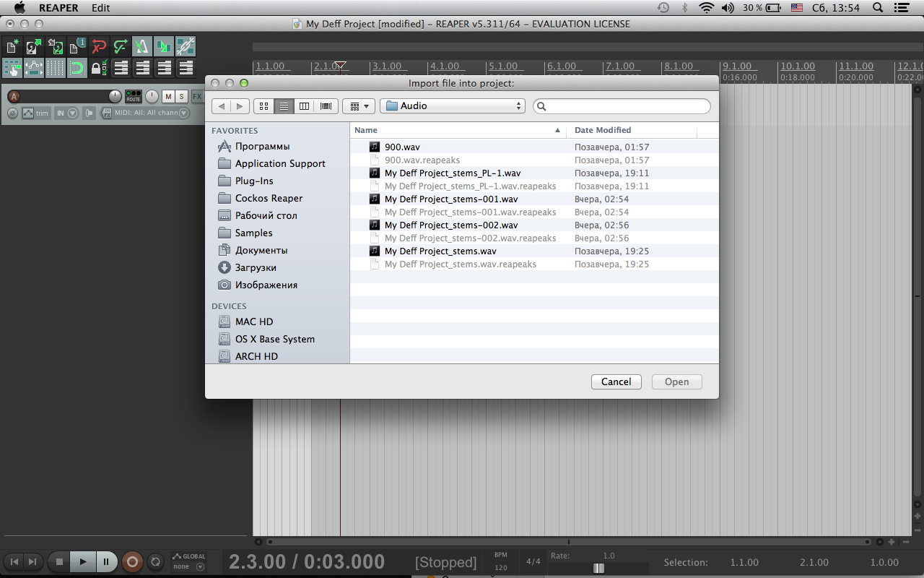Mute the track with the M button
The height and width of the screenshot is (578, 924).
tap(167, 97)
